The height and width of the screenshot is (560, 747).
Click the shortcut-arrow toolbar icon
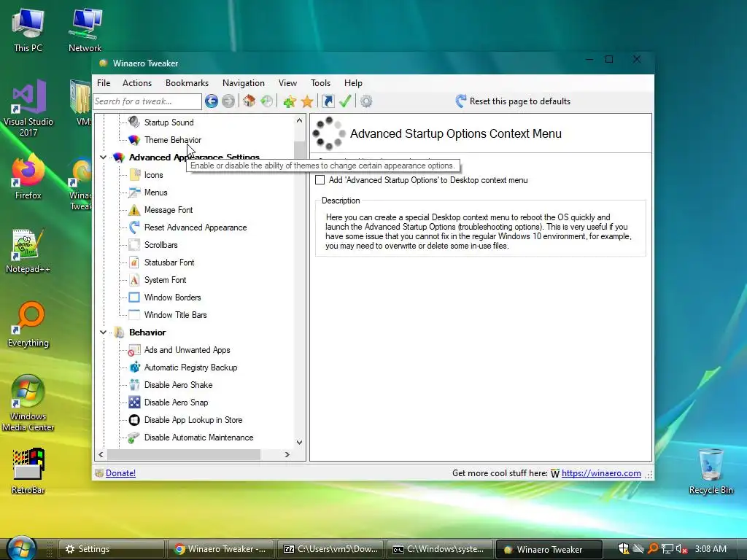[328, 101]
